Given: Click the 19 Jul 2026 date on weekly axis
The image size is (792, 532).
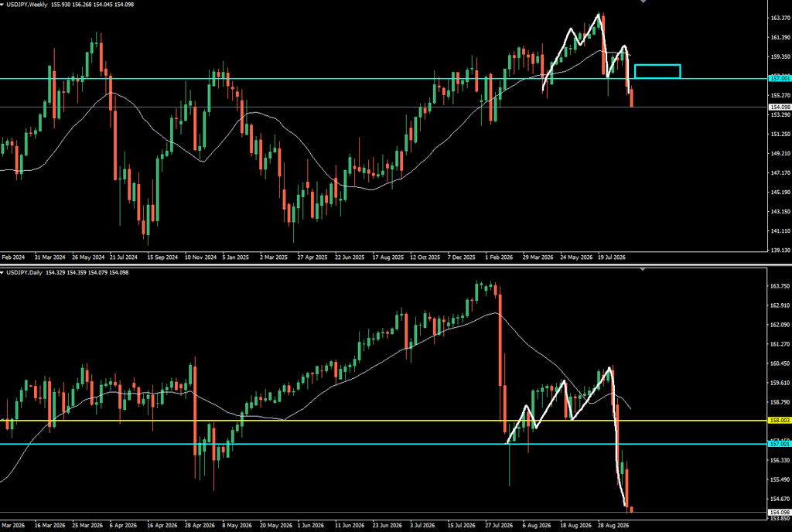Looking at the screenshot, I should 612,257.
